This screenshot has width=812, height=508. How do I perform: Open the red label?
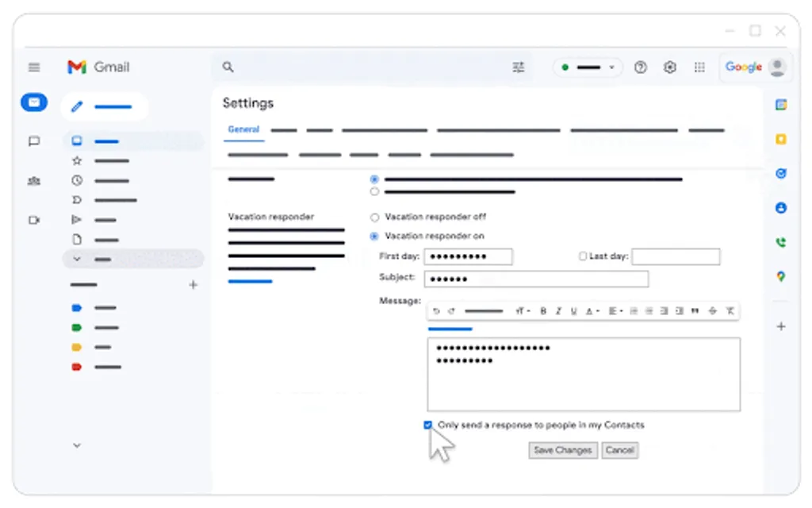pyautogui.click(x=77, y=367)
